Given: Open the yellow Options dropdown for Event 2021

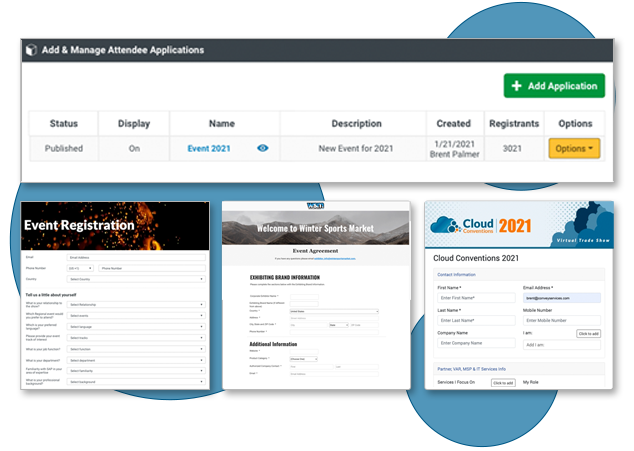Looking at the screenshot, I should [574, 148].
